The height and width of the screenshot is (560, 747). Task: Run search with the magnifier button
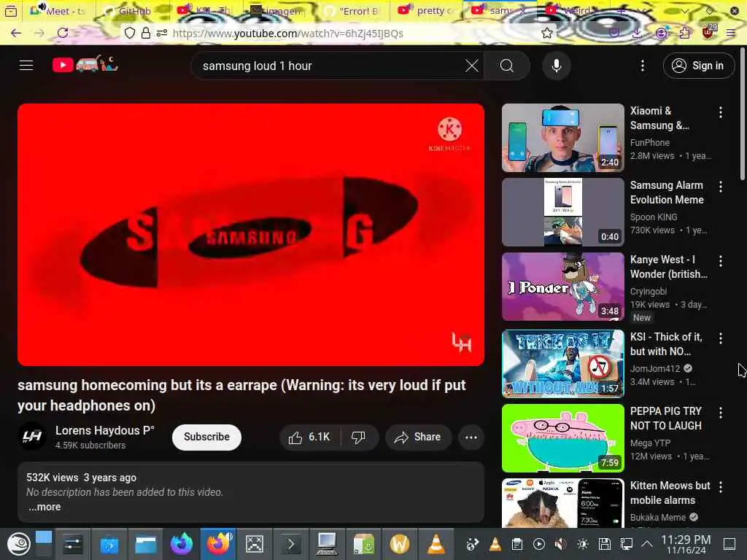point(506,66)
